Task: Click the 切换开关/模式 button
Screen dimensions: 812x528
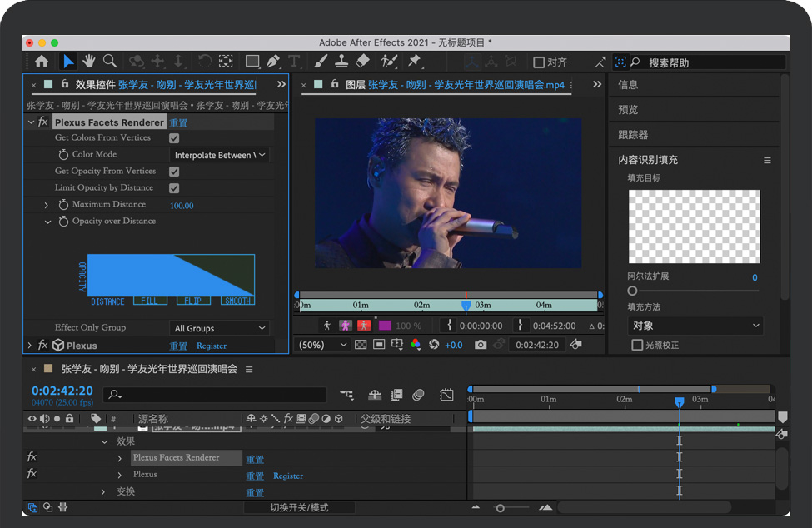Action: (x=299, y=507)
